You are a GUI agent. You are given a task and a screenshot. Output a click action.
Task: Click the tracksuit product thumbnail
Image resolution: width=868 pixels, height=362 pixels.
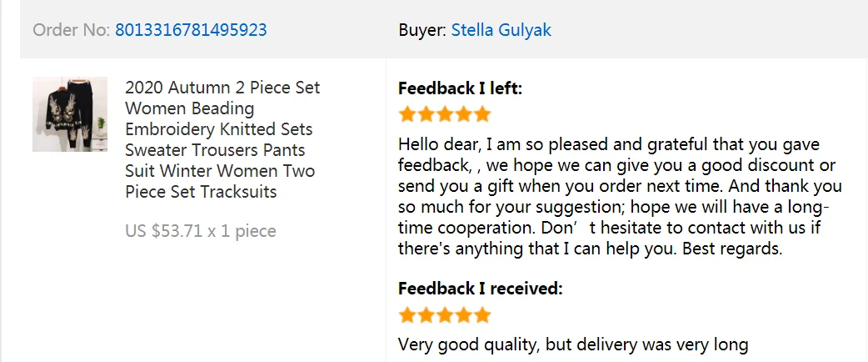click(70, 114)
